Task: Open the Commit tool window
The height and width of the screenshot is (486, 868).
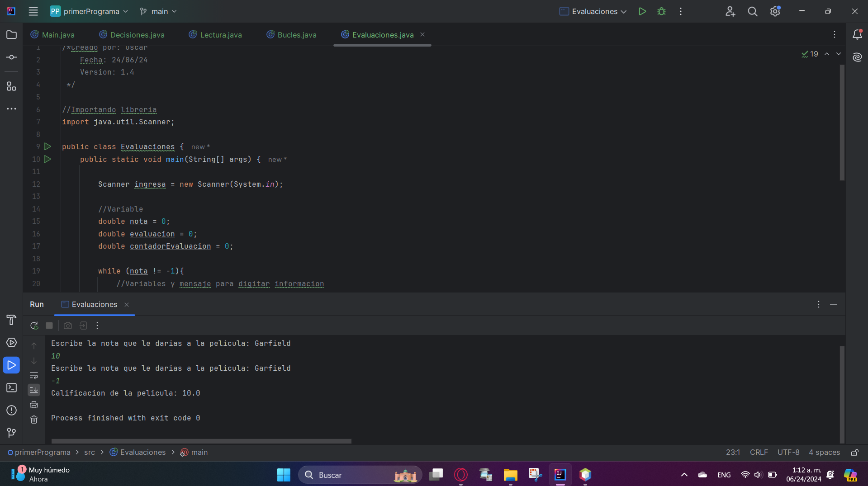Action: [11, 57]
